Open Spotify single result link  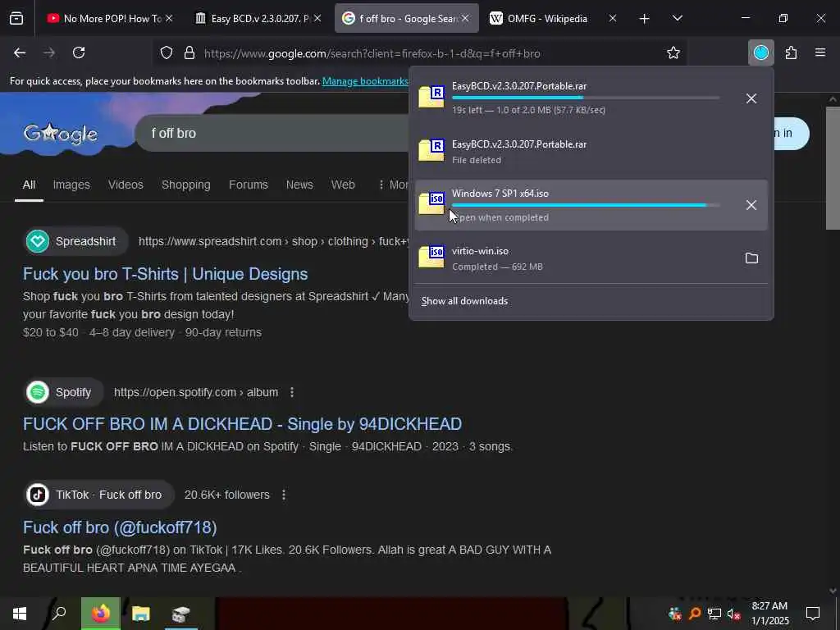click(242, 424)
